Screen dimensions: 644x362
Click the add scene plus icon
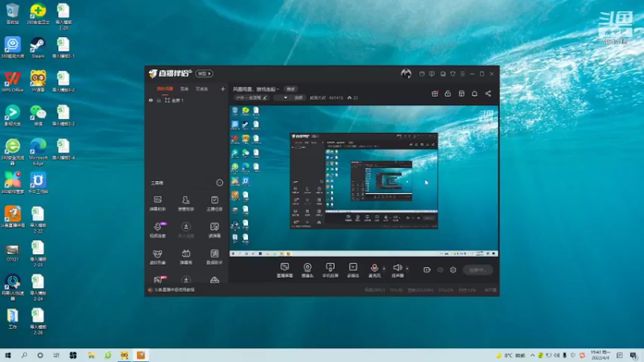[223, 88]
